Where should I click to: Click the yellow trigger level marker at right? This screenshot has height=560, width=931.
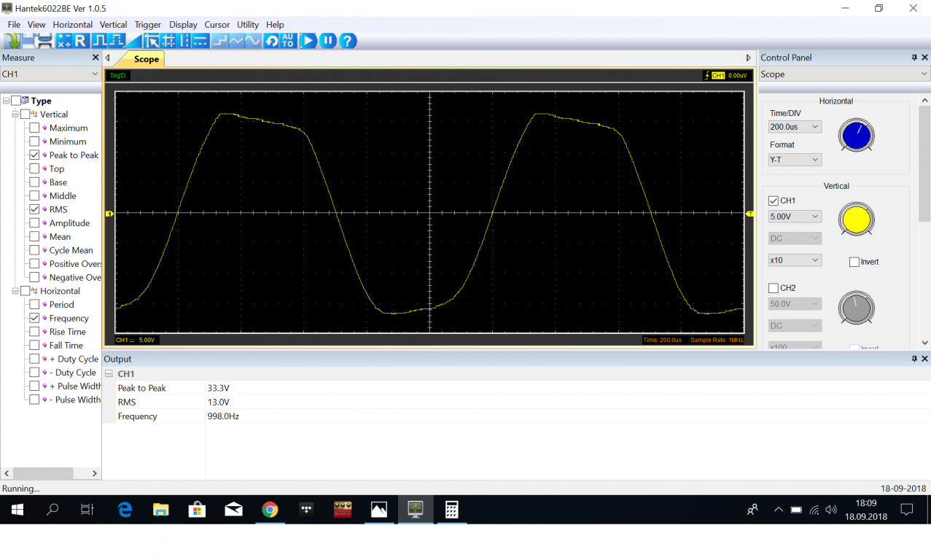(x=749, y=214)
